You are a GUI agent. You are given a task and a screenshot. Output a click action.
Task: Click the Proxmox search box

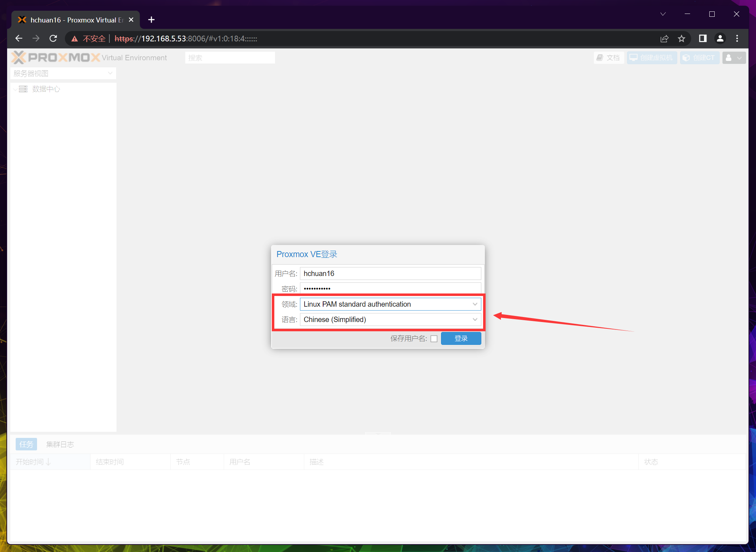click(230, 58)
